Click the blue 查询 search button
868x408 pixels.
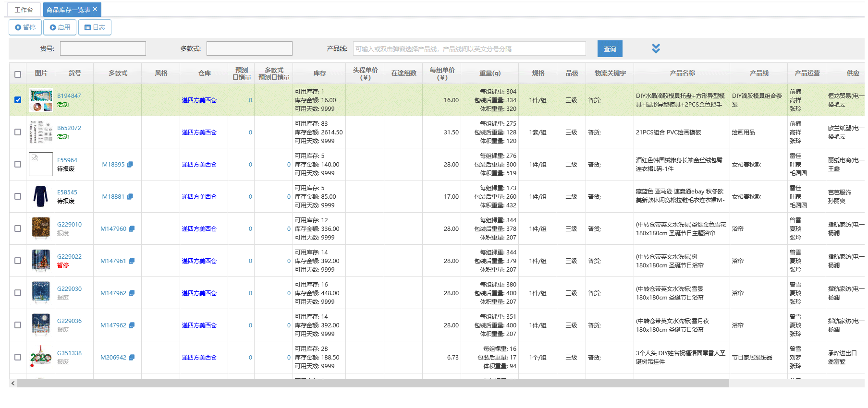(x=610, y=49)
